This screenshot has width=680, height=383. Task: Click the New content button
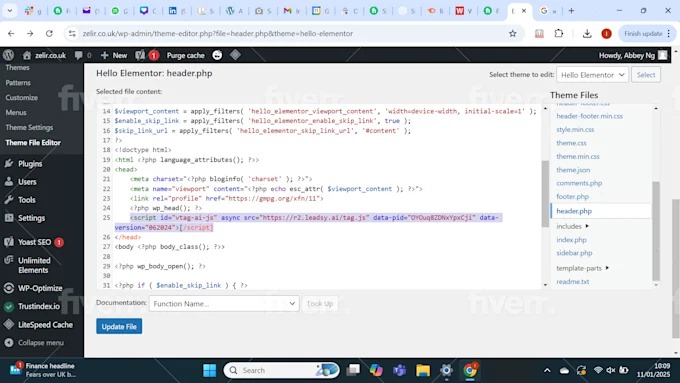pos(114,55)
